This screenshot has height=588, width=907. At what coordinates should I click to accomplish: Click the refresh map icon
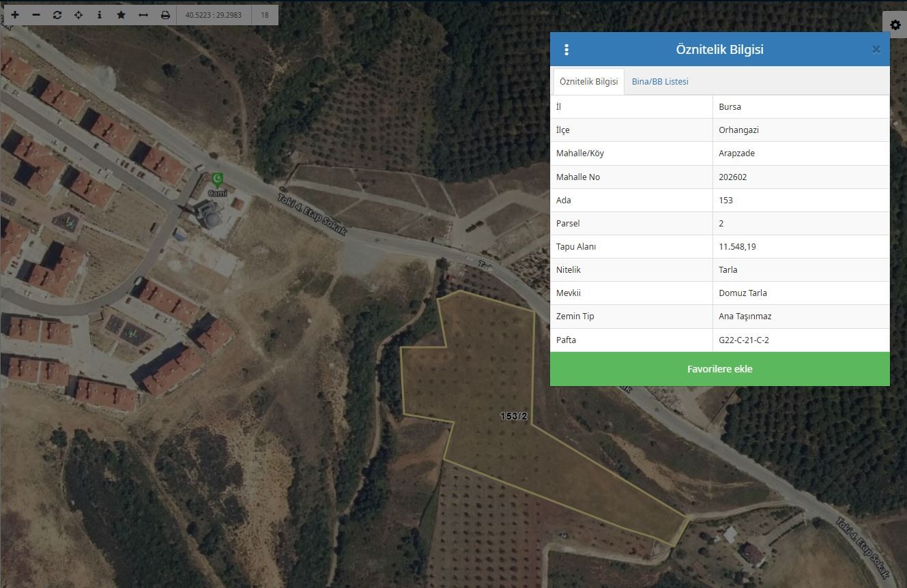click(x=57, y=14)
